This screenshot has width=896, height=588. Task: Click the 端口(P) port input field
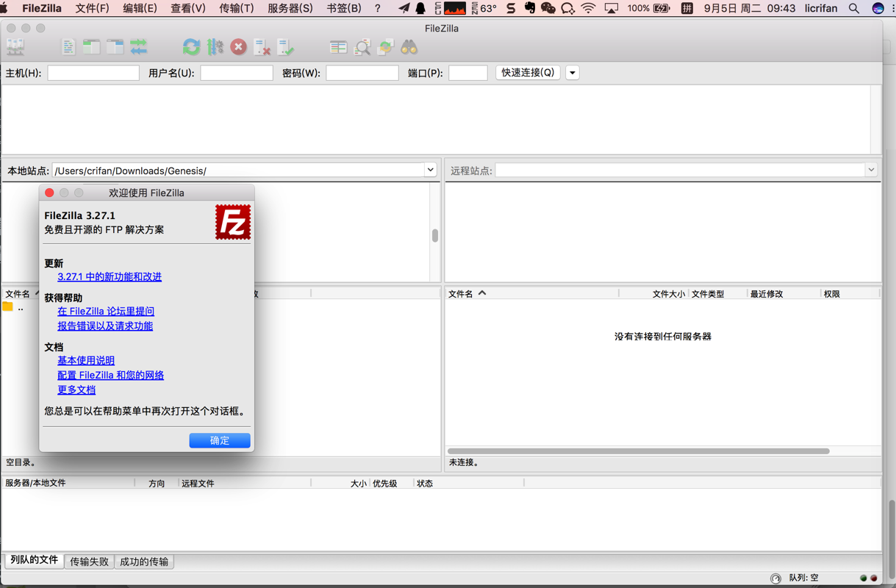(x=468, y=73)
